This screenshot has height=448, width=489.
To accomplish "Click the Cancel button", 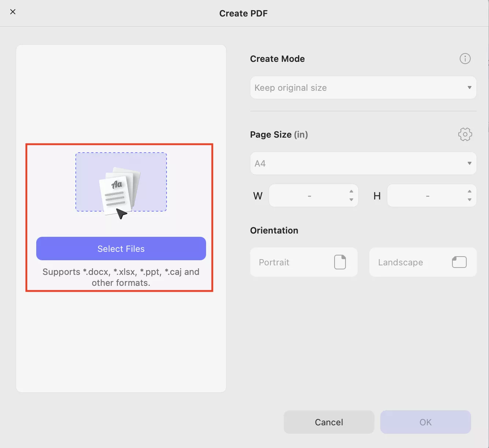I will [328, 422].
